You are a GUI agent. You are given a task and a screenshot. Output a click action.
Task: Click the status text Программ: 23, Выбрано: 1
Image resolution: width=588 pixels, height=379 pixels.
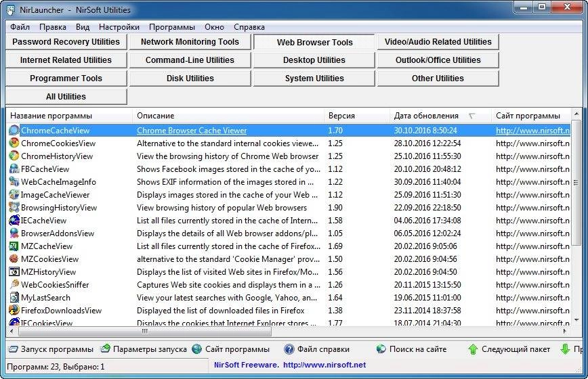point(56,367)
